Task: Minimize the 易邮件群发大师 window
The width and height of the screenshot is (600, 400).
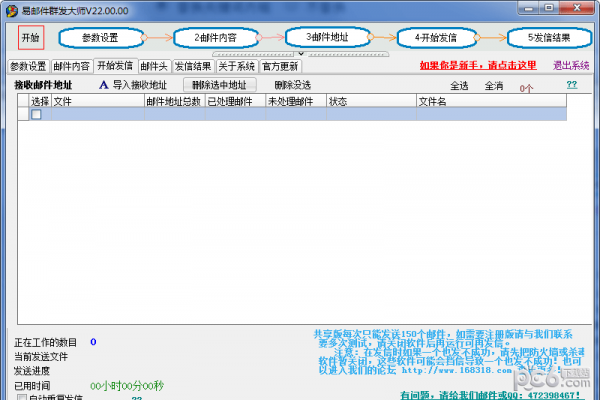Action: pos(528,8)
